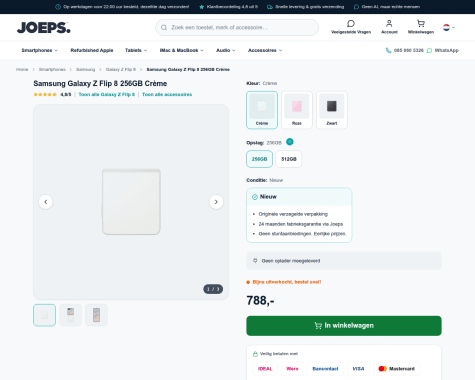Call the phone number link
The width and height of the screenshot is (475, 380).
click(405, 50)
